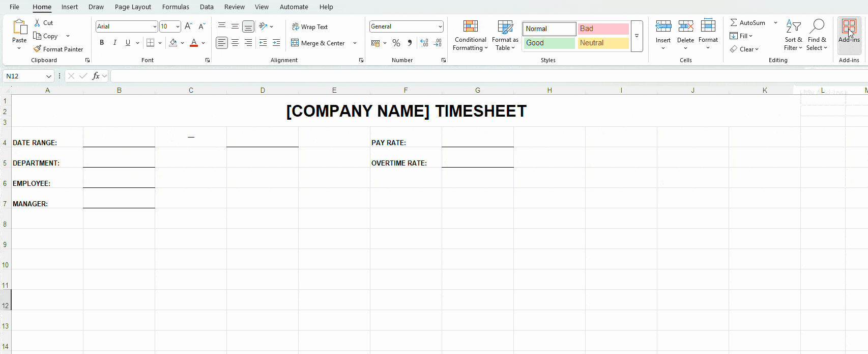
Task: Switch to the Data tab
Action: pyautogui.click(x=207, y=7)
